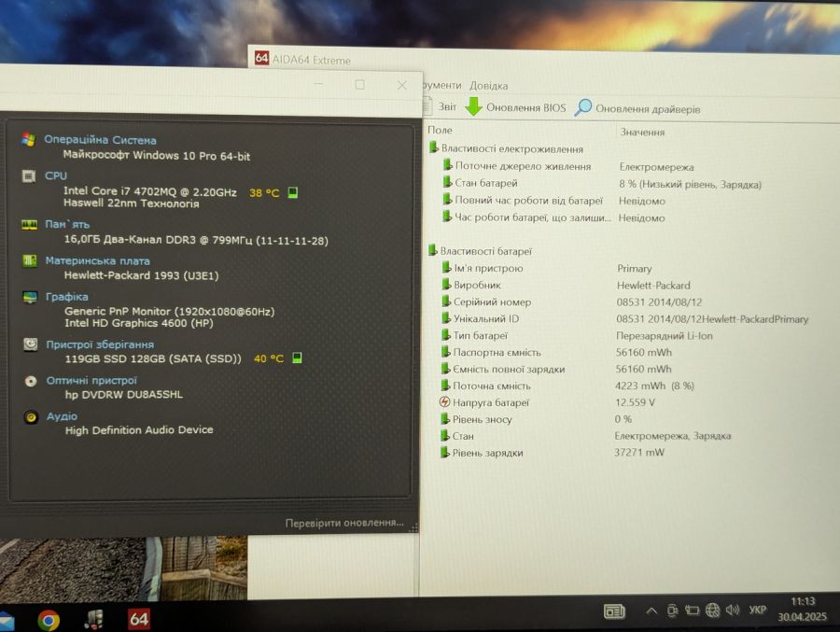Open Пристрої зберігання link
Image resolution: width=840 pixels, height=632 pixels.
[100, 344]
